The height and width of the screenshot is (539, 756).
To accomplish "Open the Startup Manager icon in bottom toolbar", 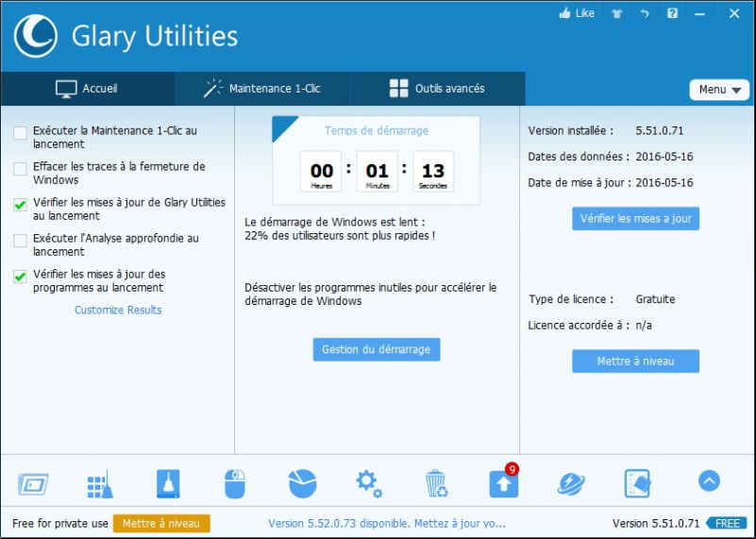I will coord(33,483).
